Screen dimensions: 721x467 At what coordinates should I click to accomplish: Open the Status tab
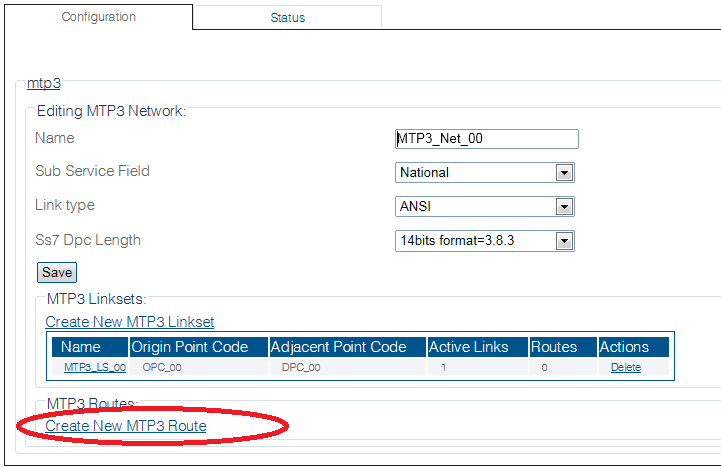287,18
